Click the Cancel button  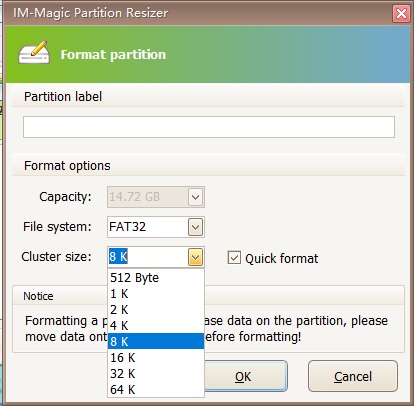[353, 376]
